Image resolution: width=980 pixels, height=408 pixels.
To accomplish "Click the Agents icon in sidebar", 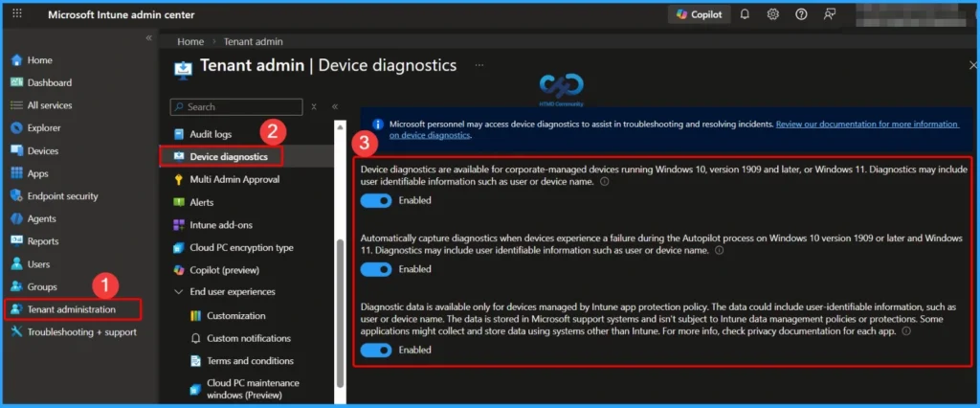I will coord(17,218).
